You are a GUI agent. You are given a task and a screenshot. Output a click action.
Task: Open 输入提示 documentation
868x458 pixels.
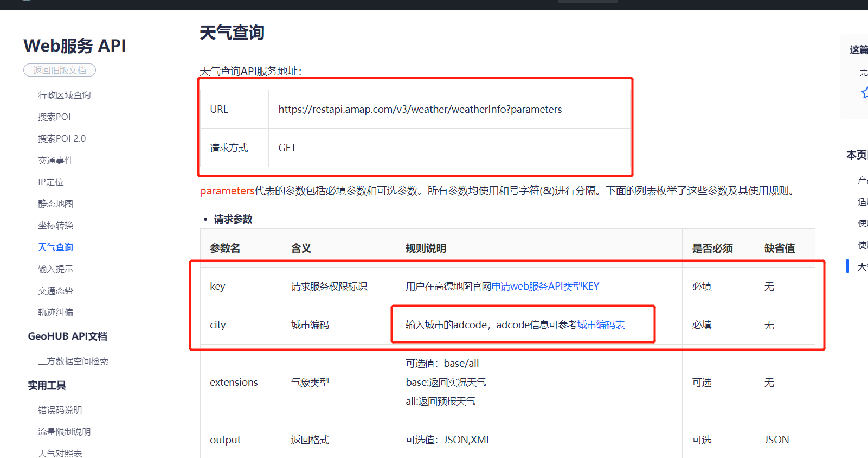click(55, 269)
